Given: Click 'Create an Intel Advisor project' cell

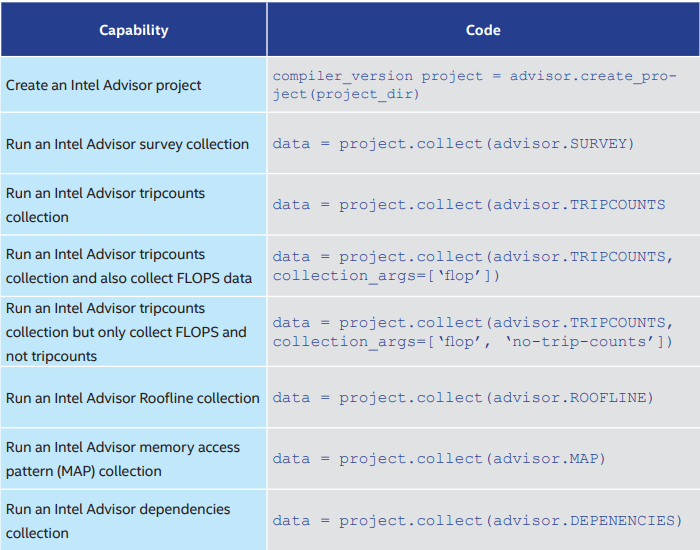Looking at the screenshot, I should [x=133, y=85].
